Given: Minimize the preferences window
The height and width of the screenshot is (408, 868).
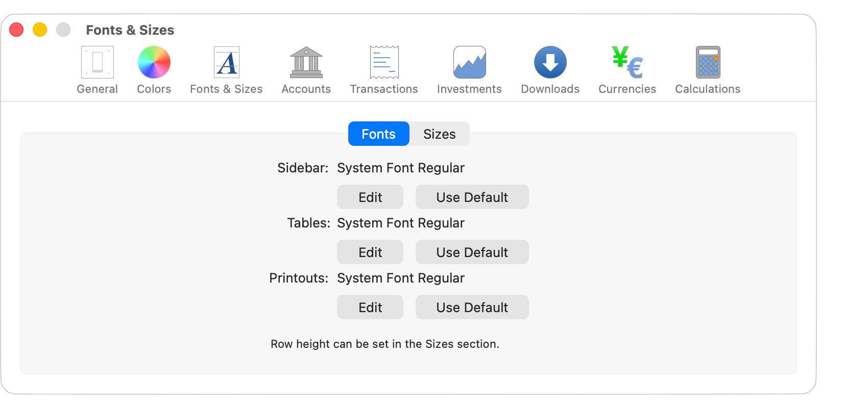Looking at the screenshot, I should (40, 30).
